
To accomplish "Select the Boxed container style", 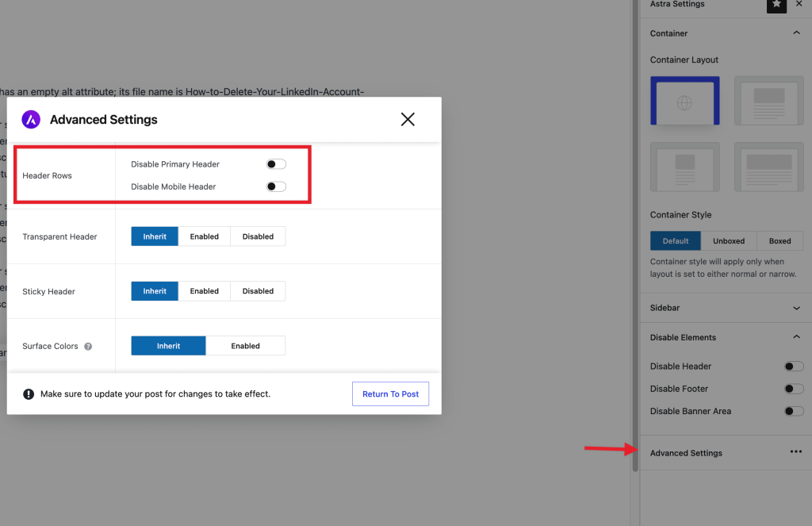I will 780,241.
